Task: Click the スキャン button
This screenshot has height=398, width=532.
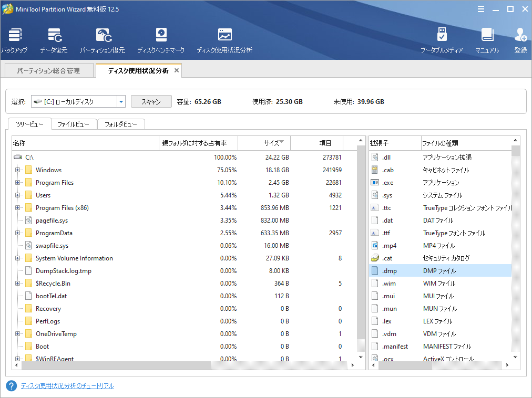Action: pyautogui.click(x=151, y=101)
